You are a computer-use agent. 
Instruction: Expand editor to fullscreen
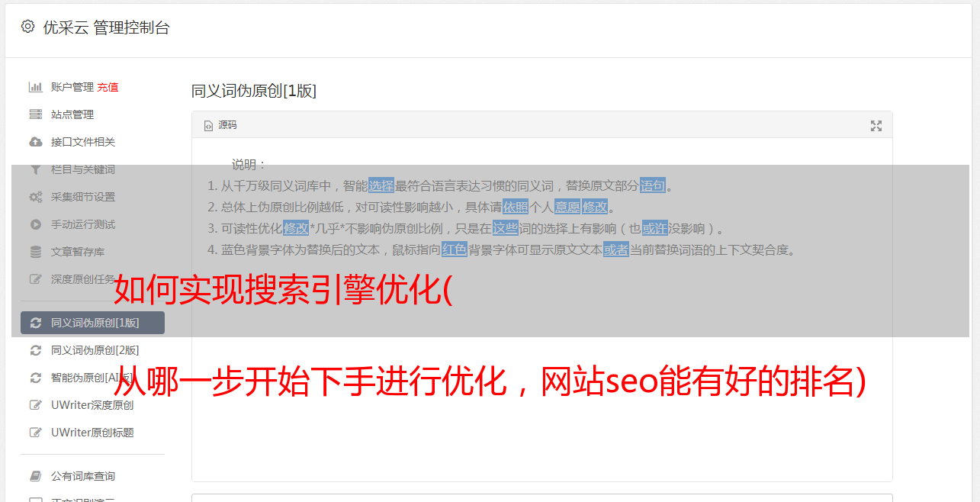[876, 126]
